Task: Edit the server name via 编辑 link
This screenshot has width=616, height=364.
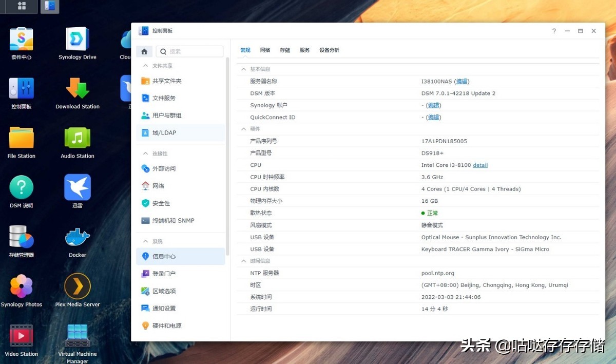Action: pyautogui.click(x=461, y=81)
